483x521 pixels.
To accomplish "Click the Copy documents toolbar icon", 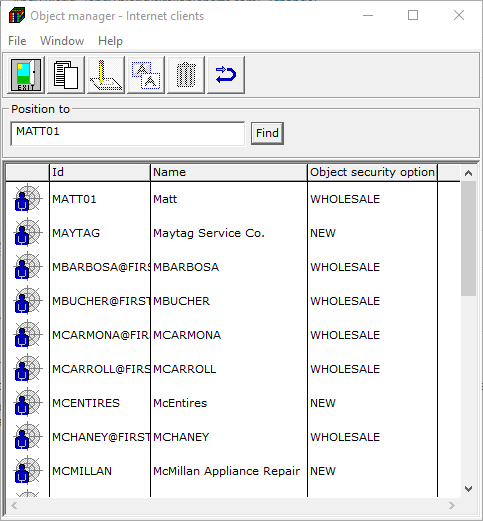I will [x=66, y=75].
